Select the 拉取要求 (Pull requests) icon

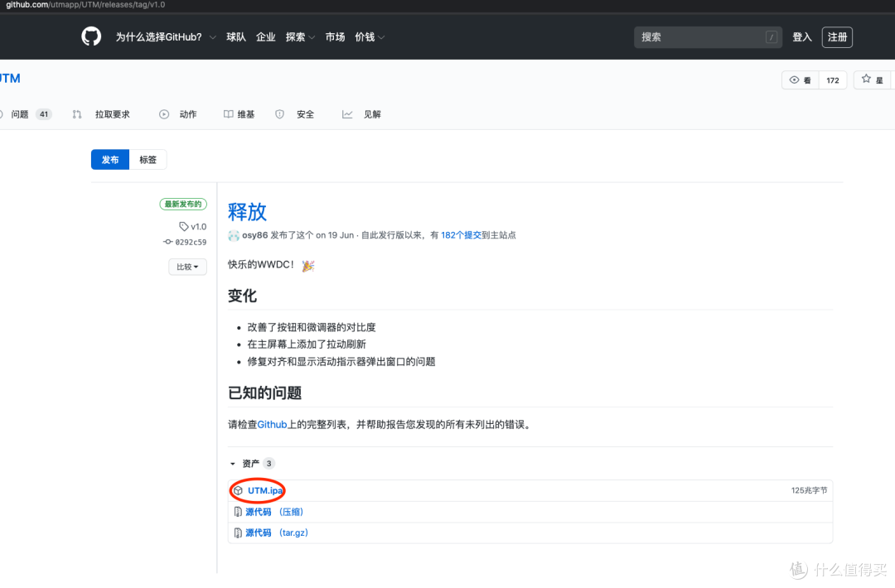point(76,113)
